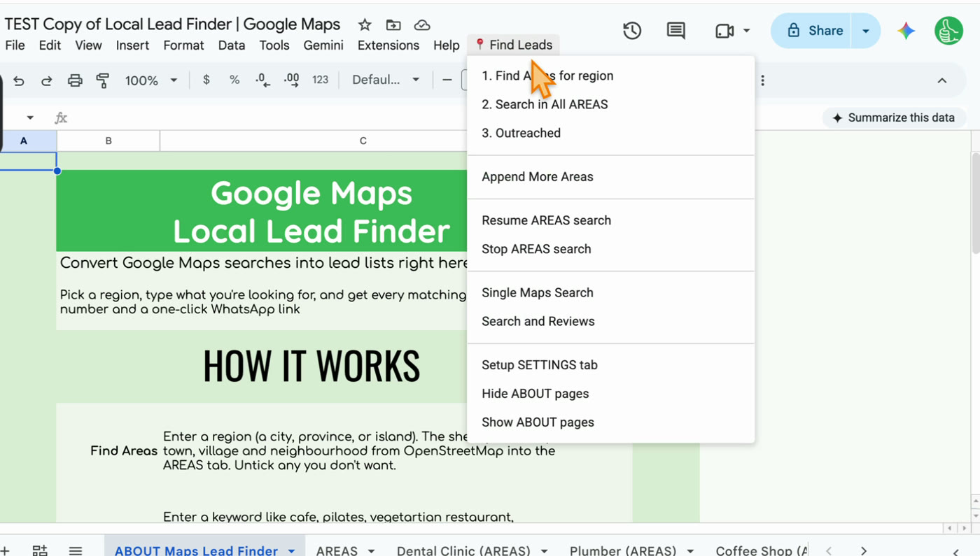The width and height of the screenshot is (980, 556).
Task: Open the Google account avatar
Action: tap(948, 31)
